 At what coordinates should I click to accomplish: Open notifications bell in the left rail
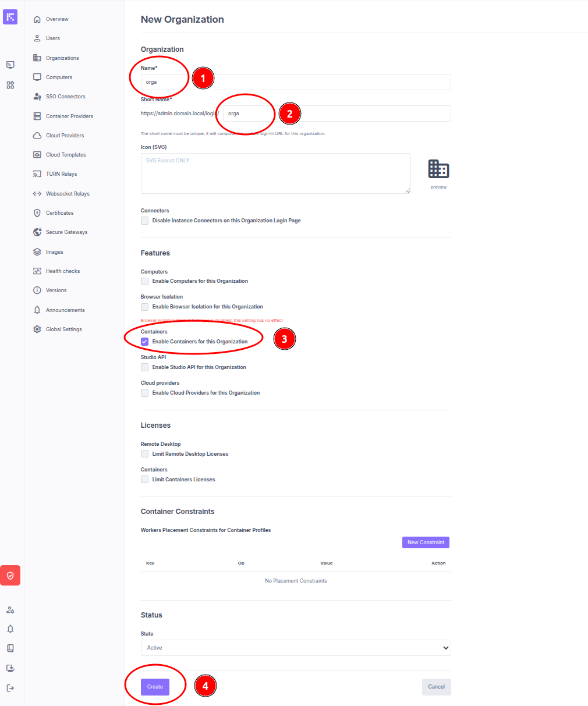(x=10, y=629)
